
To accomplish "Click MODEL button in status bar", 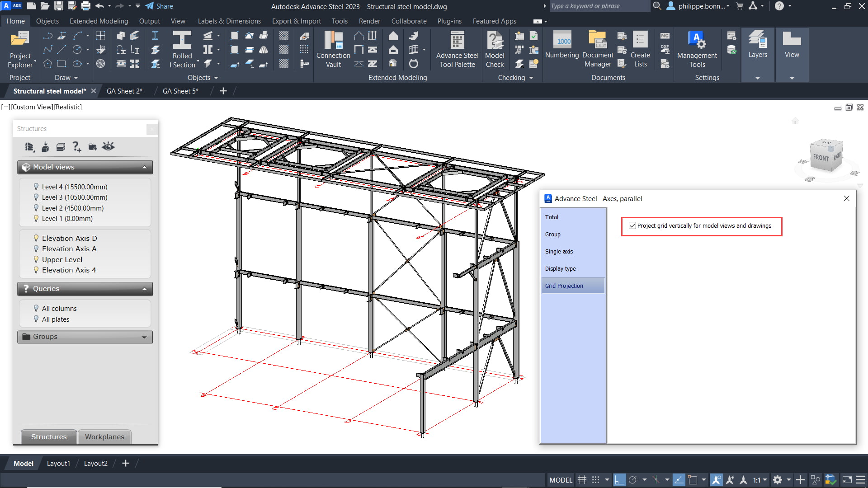I will tap(561, 480).
